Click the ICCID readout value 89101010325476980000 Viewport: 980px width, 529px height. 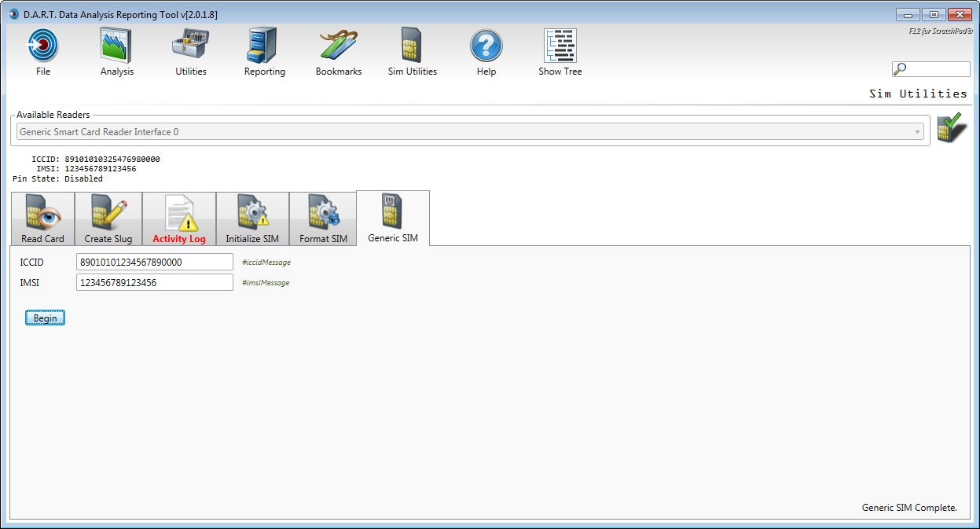pos(112,159)
